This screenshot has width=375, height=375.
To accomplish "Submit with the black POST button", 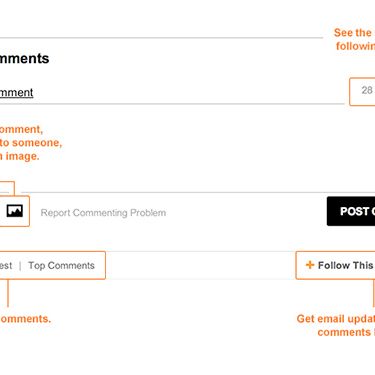I will 351,211.
